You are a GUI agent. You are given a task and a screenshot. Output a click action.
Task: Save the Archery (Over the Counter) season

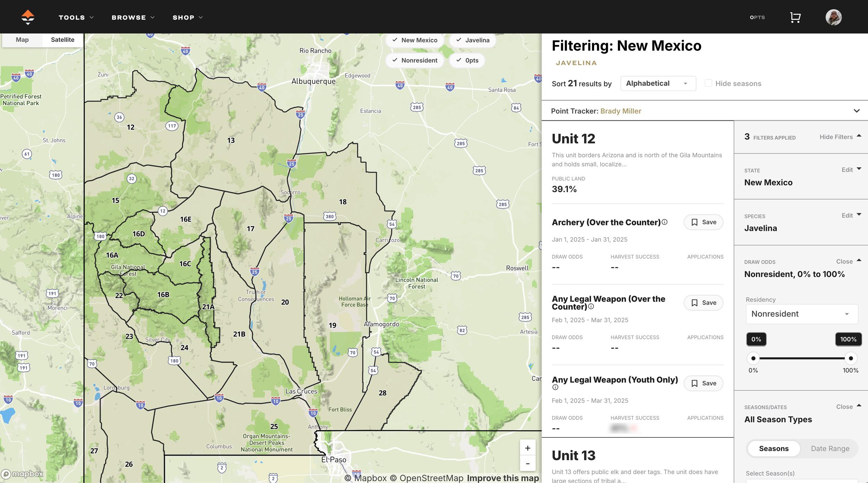tap(703, 222)
